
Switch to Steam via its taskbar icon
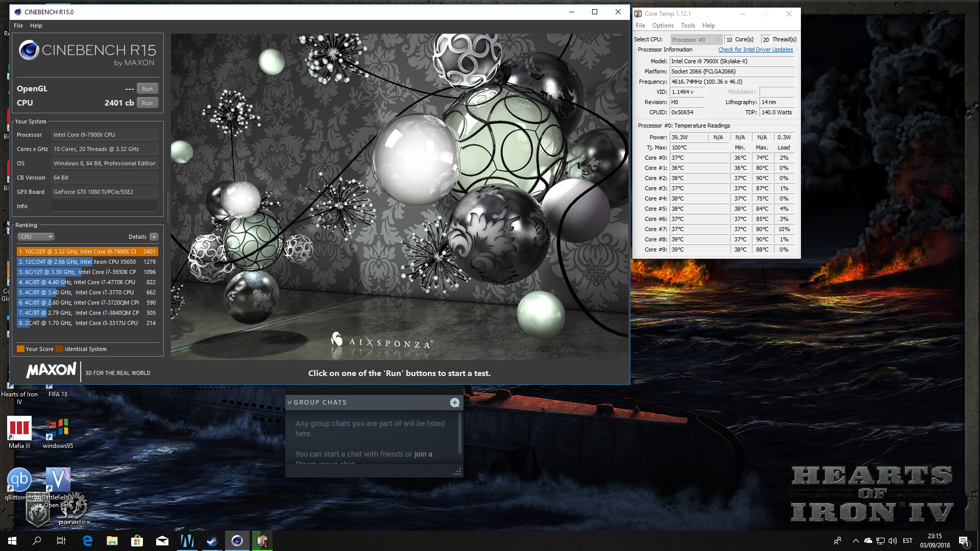(212, 541)
